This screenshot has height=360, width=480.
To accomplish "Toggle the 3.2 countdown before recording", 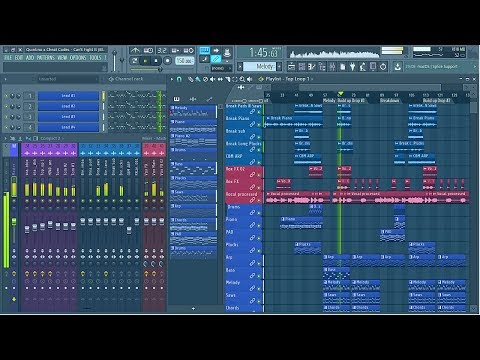I will (162, 50).
